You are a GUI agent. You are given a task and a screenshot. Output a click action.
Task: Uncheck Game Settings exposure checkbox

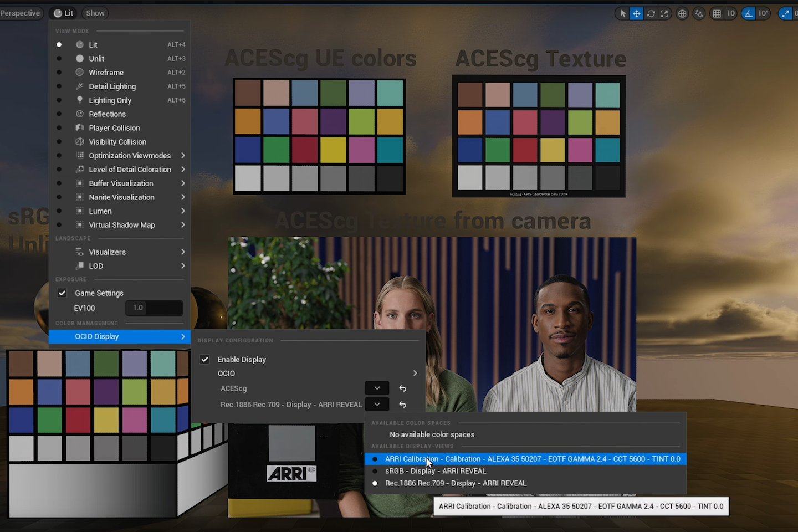coord(62,293)
